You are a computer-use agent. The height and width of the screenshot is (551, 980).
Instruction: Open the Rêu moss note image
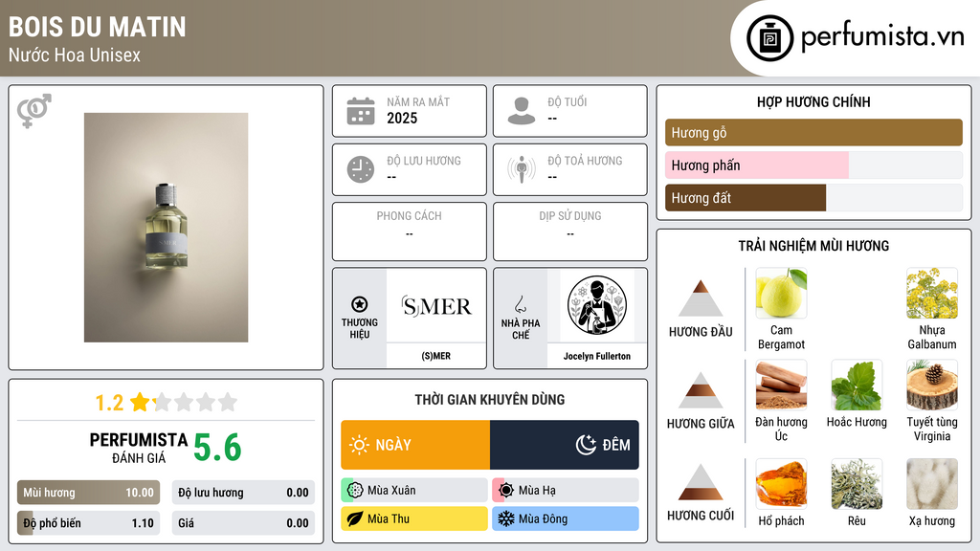[x=857, y=484]
